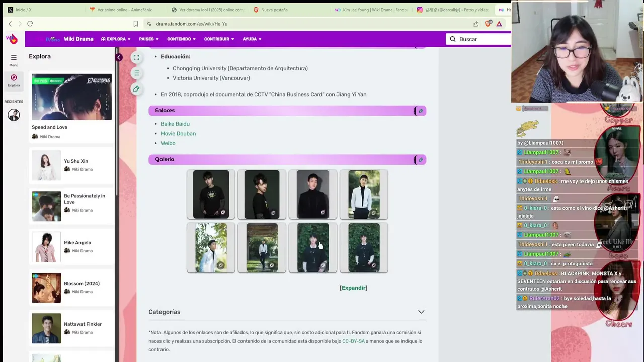Open the Fandom flame logo
This screenshot has height=362, width=644.
click(12, 39)
